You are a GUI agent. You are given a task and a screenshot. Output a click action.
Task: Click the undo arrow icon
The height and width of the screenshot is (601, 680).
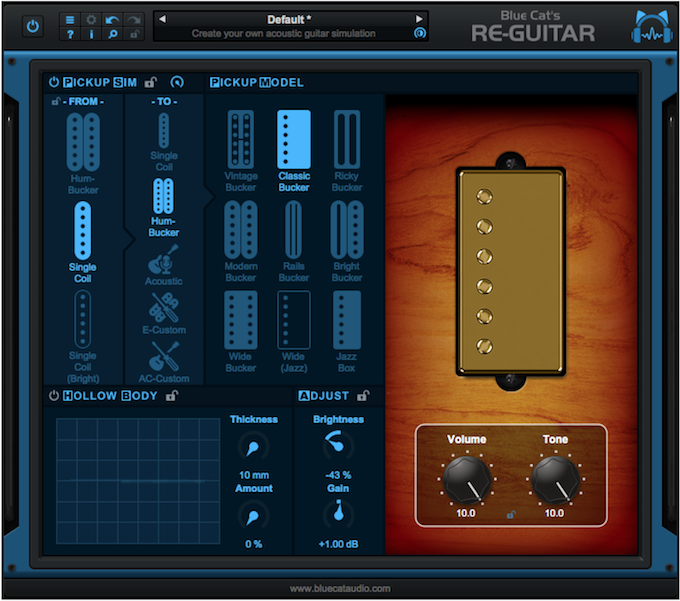coord(112,20)
